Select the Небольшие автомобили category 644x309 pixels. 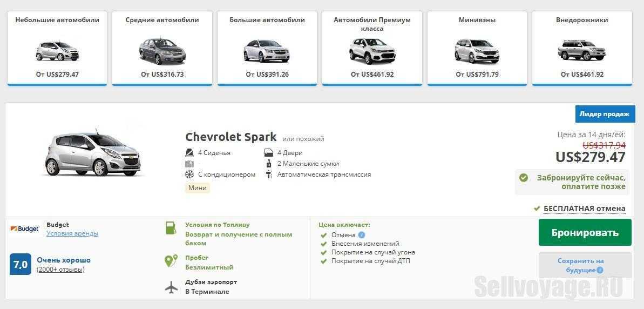57,48
